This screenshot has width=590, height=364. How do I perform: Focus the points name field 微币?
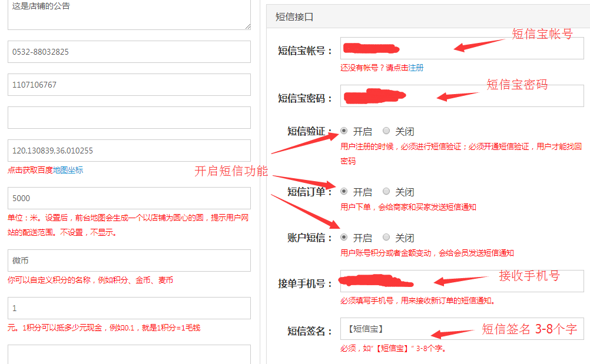click(129, 261)
